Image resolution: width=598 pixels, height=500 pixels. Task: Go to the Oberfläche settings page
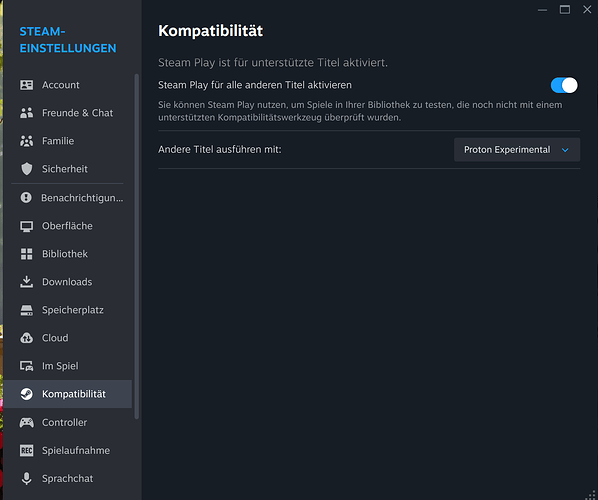click(68, 226)
